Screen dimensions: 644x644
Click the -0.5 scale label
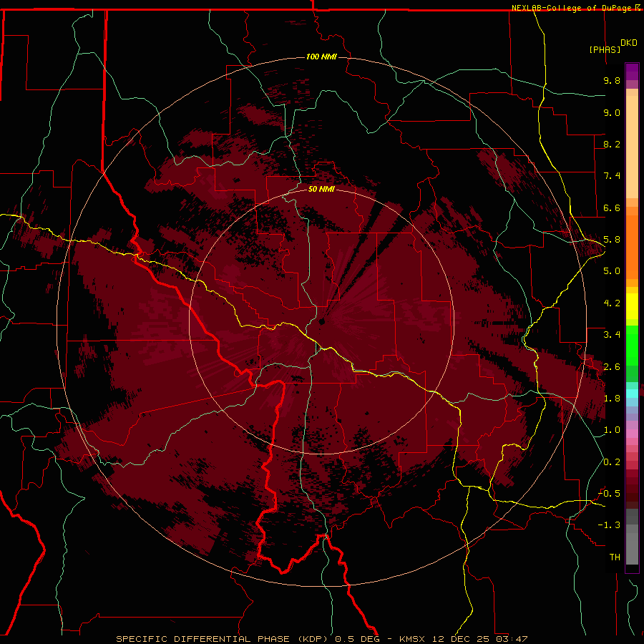pyautogui.click(x=609, y=494)
